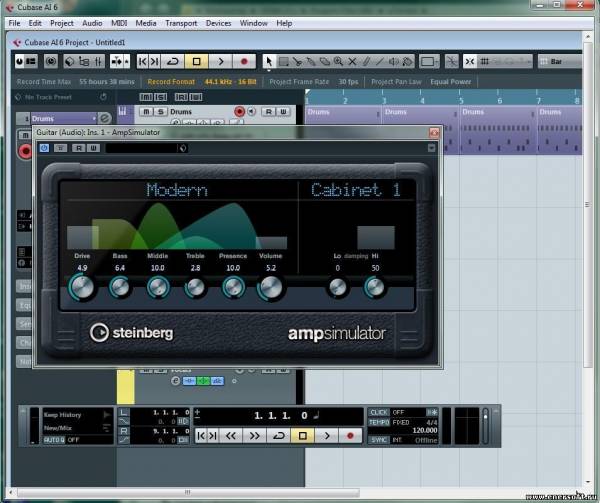Viewport: 600px width, 503px height.
Task: Select the Modern amplifier model display
Action: tap(177, 190)
